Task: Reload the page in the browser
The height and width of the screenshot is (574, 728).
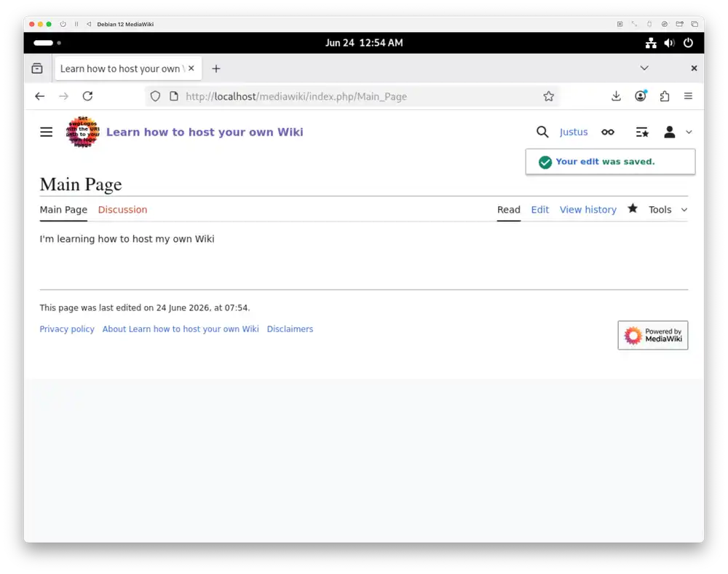Action: coord(88,96)
